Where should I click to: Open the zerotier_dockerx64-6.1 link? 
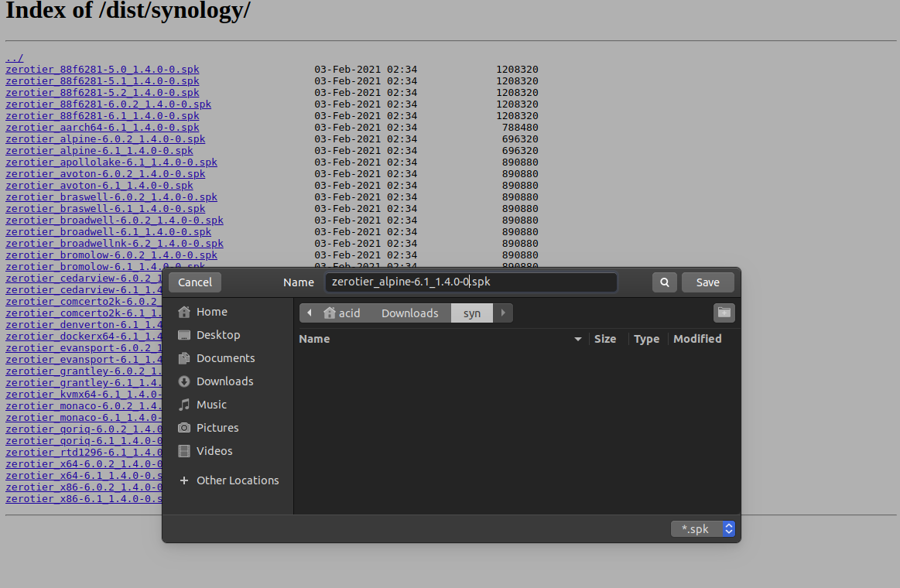pos(84,336)
